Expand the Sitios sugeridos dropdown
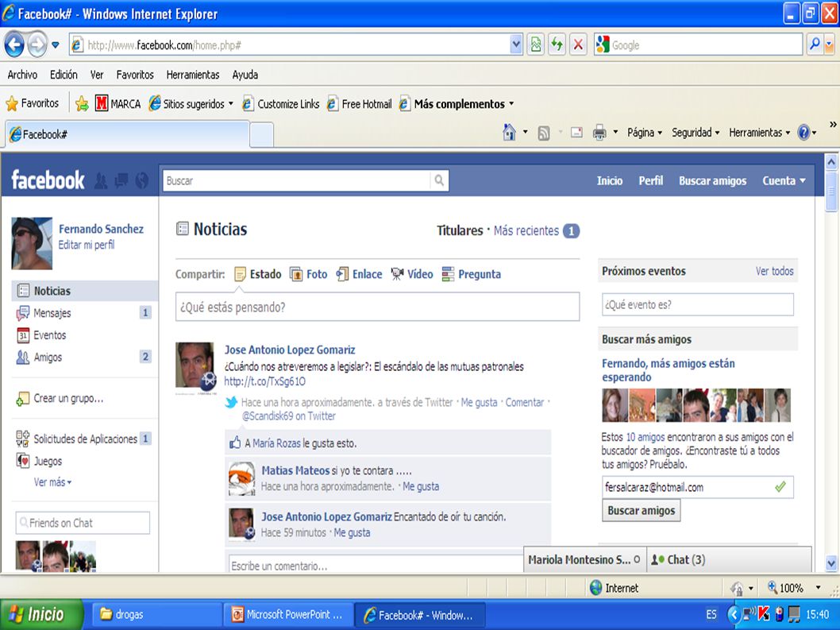Viewport: 840px width, 630px height. point(231,104)
